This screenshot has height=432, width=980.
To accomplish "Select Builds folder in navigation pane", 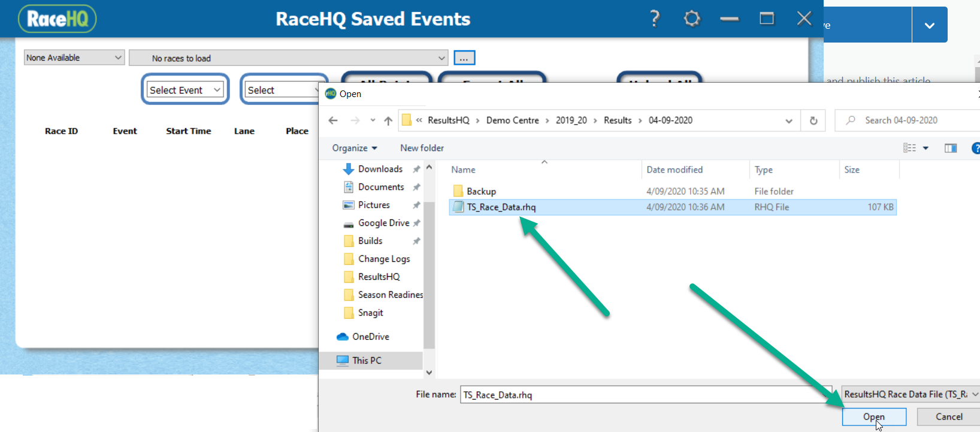I will pyautogui.click(x=370, y=241).
